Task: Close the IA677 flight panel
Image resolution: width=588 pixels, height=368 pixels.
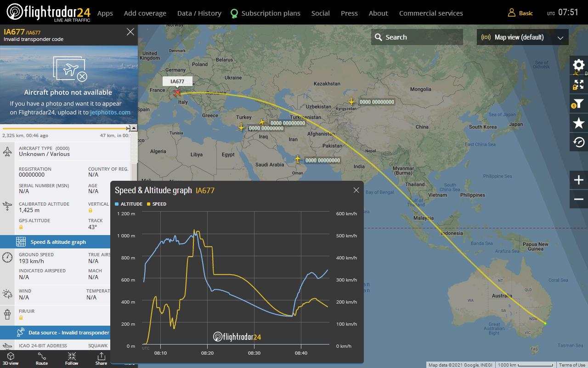Action: pyautogui.click(x=130, y=32)
